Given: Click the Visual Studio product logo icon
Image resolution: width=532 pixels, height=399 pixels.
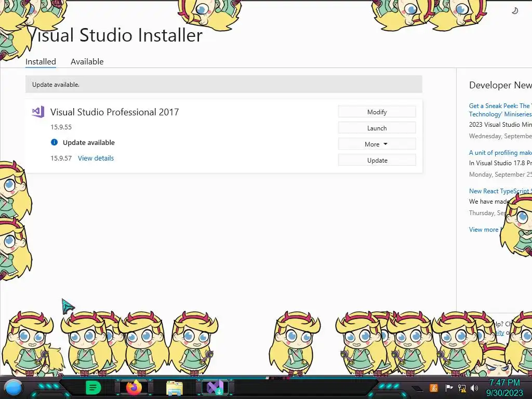Looking at the screenshot, I should tap(38, 112).
